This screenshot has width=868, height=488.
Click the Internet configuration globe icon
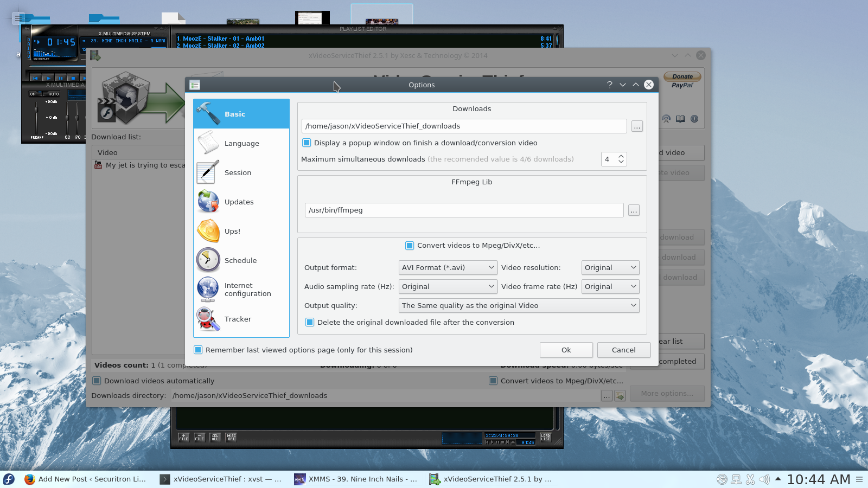208,290
